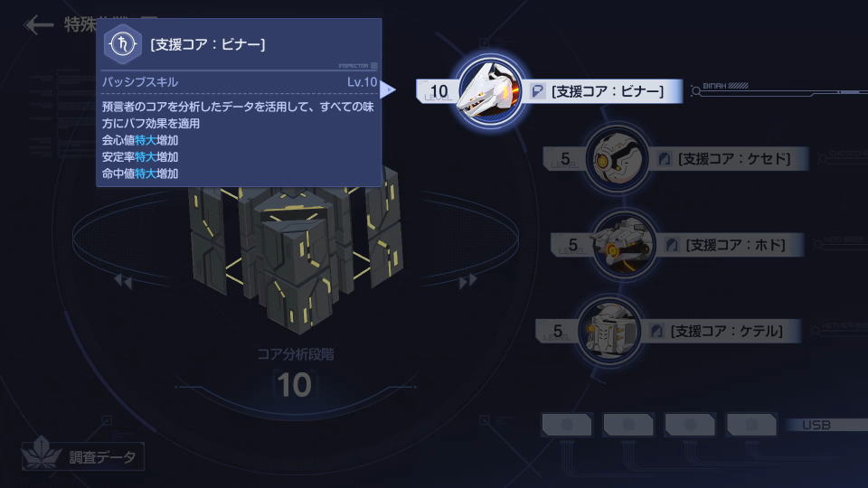Select the Keter core portrait icon
Viewport: 868px width, 488px height.
609,331
